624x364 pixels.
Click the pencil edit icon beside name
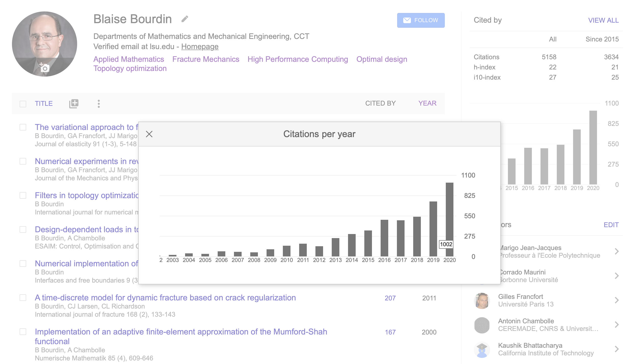185,19
